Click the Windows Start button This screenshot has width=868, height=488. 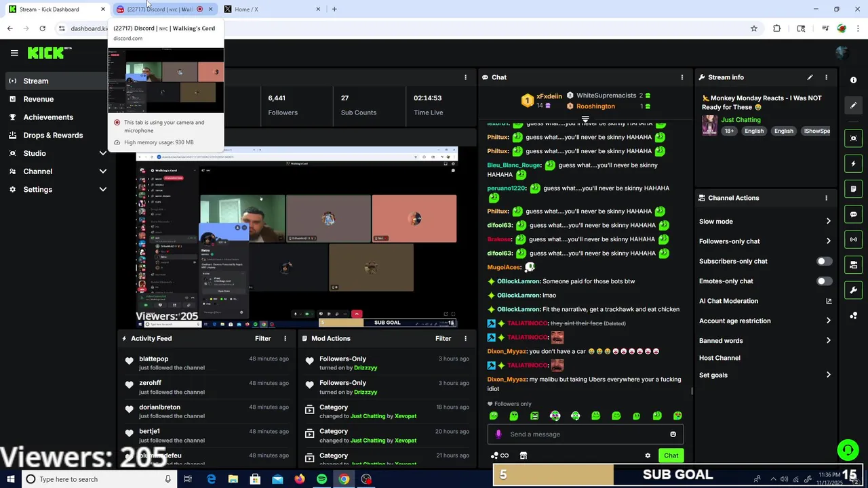pos(10,479)
